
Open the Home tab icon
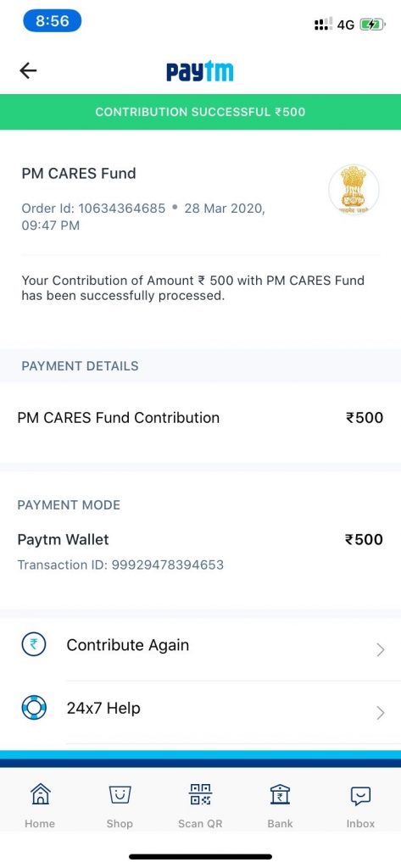pyautogui.click(x=40, y=794)
